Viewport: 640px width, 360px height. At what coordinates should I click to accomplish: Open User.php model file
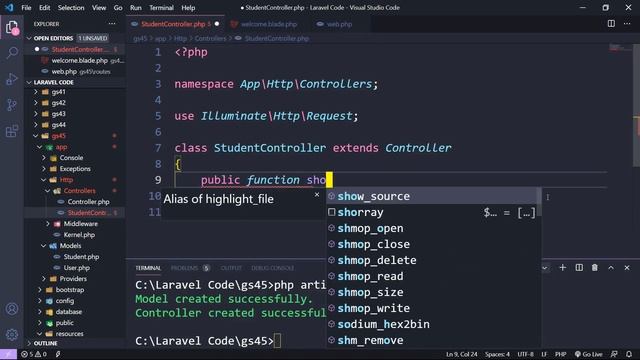[77, 268]
